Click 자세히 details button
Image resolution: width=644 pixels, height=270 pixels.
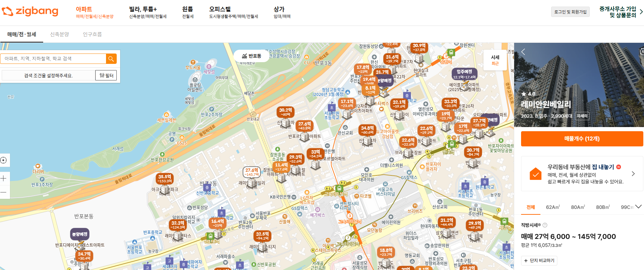point(582,116)
